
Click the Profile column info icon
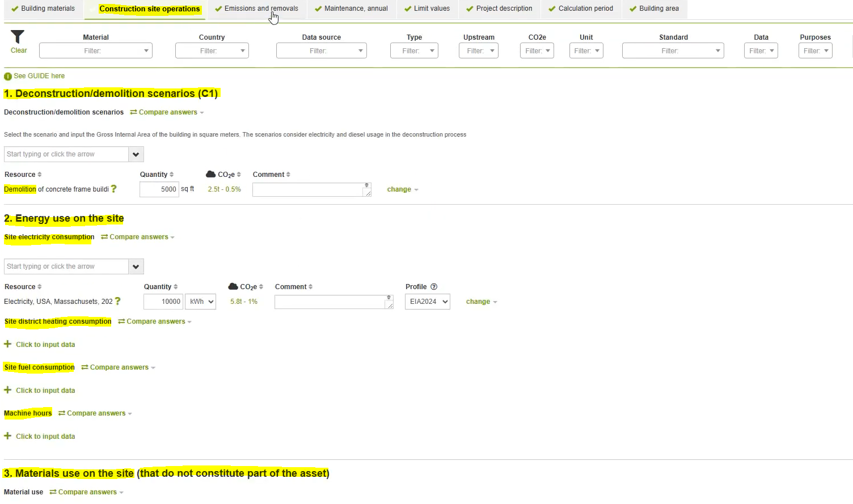(x=434, y=286)
